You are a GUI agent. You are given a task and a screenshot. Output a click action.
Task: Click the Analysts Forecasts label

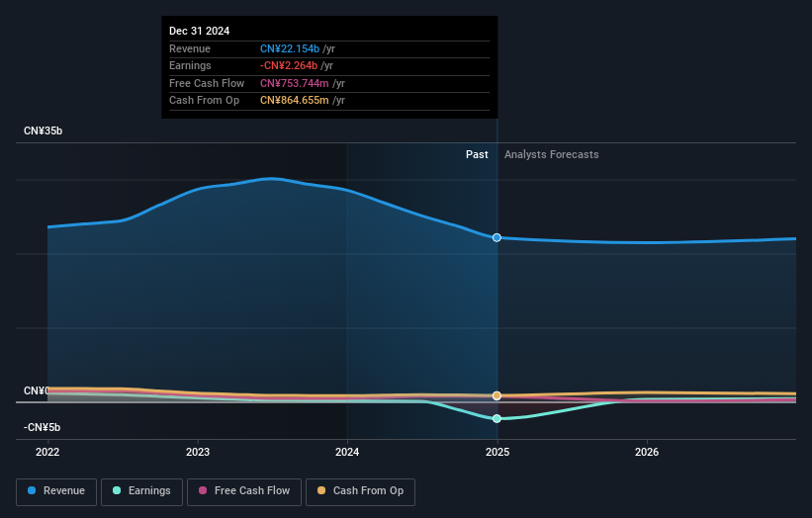click(x=552, y=154)
